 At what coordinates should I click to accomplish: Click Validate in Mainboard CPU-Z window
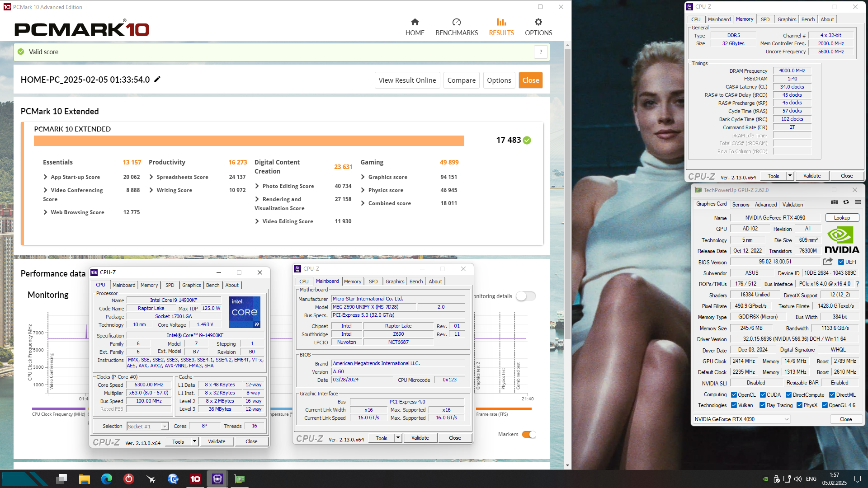click(x=420, y=438)
